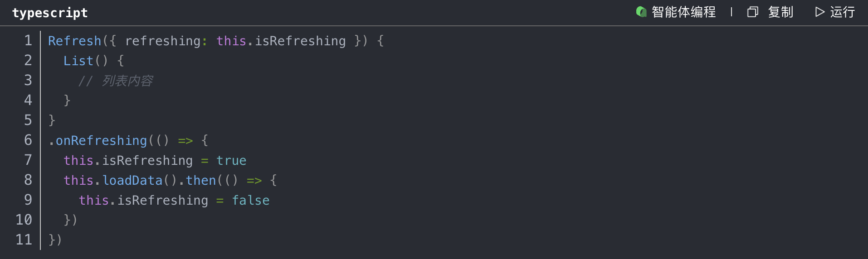Image resolution: width=868 pixels, height=259 pixels.
Task: Click the onRefreshing method name
Action: point(101,140)
